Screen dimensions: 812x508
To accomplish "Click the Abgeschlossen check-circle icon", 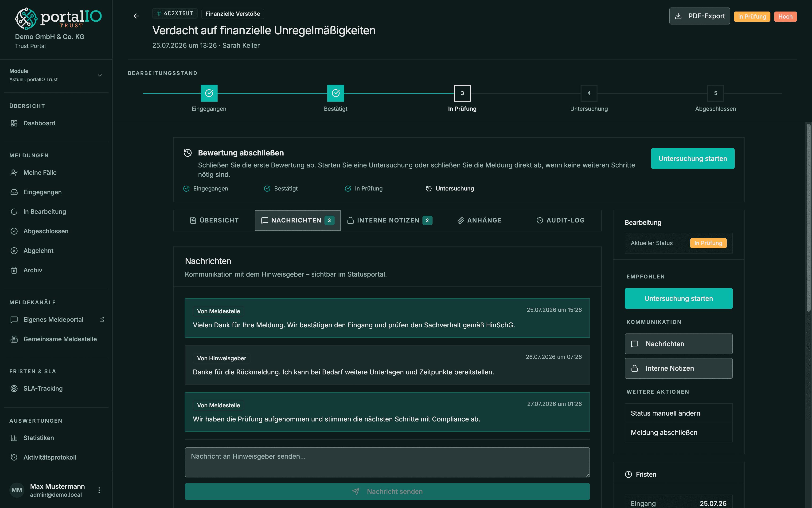I will (x=14, y=231).
